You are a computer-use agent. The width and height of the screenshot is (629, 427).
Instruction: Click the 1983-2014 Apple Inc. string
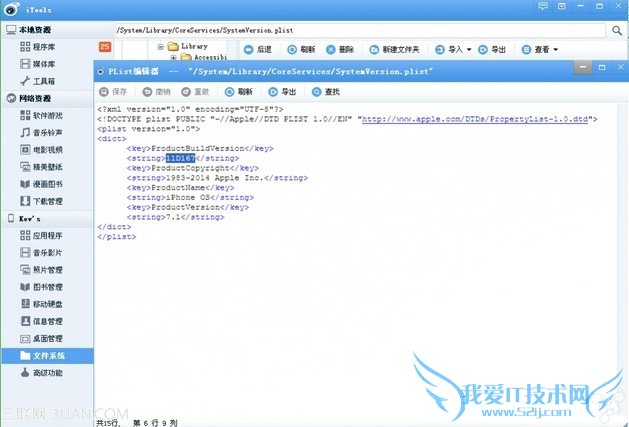(x=217, y=178)
